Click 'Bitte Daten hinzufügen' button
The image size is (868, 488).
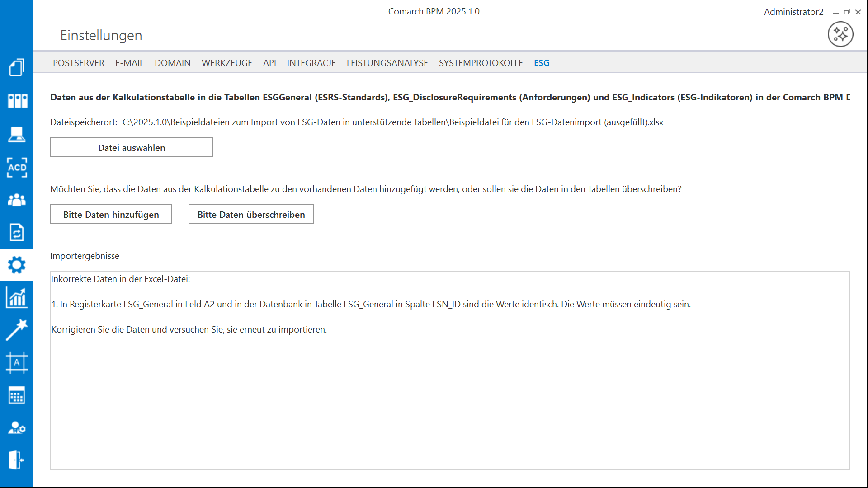tap(111, 214)
